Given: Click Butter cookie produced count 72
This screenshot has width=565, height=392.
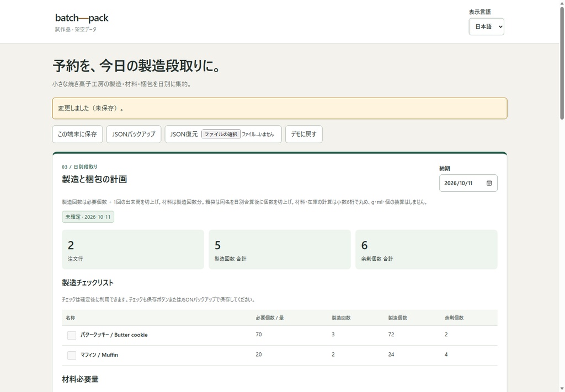Looking at the screenshot, I should pos(391,335).
